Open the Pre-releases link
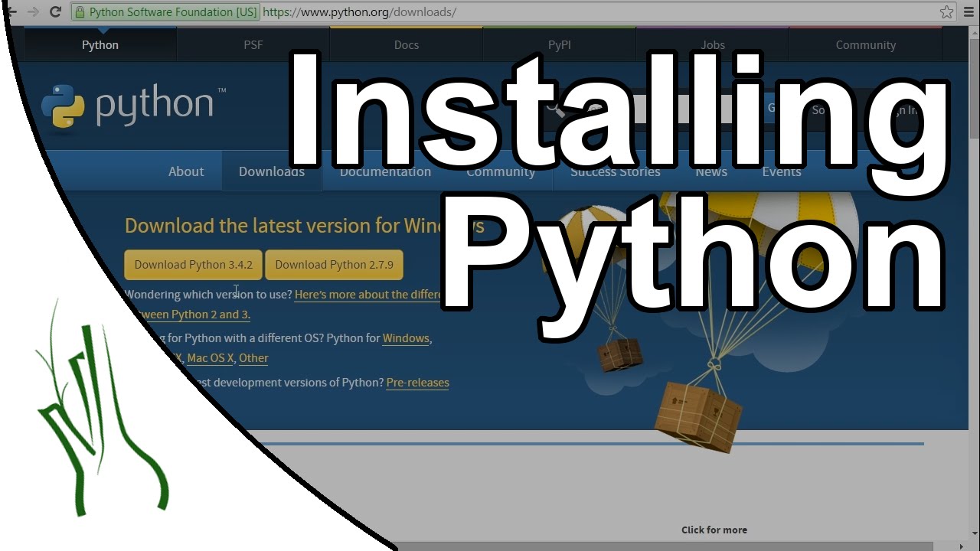This screenshot has width=980, height=551. (x=418, y=383)
